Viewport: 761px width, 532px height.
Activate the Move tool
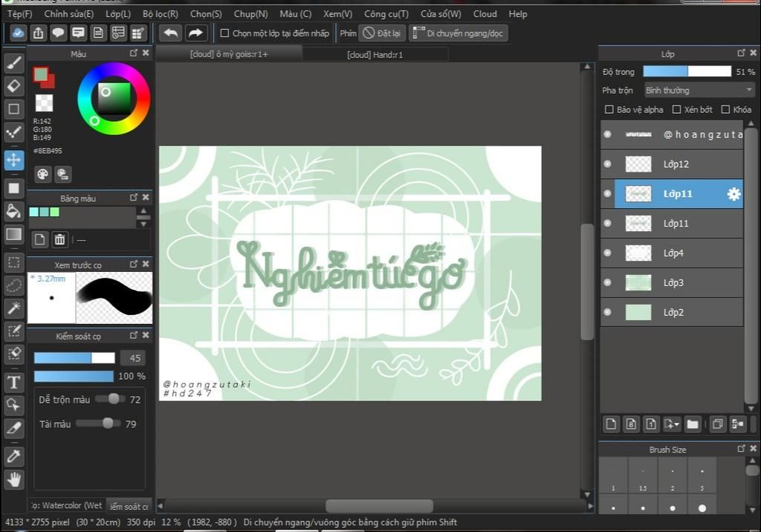14,160
